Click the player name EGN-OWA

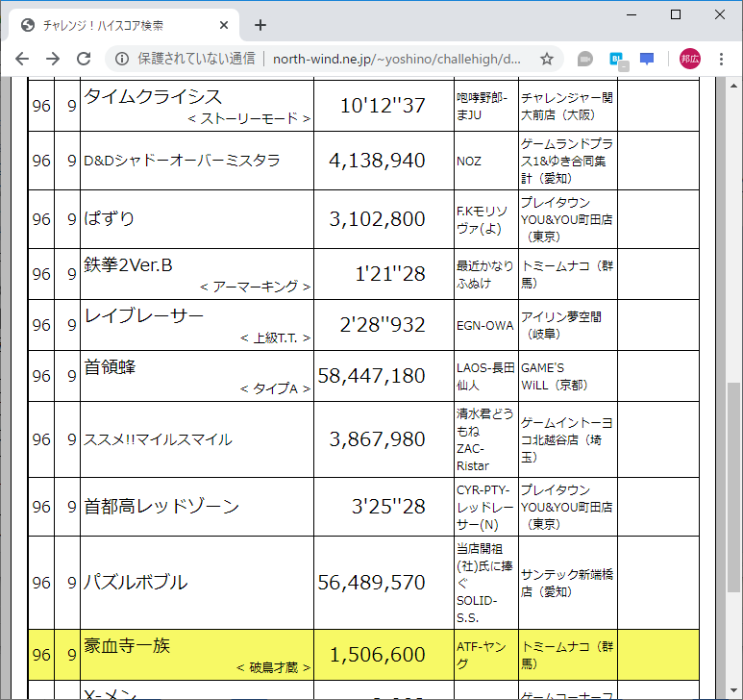pyautogui.click(x=485, y=326)
